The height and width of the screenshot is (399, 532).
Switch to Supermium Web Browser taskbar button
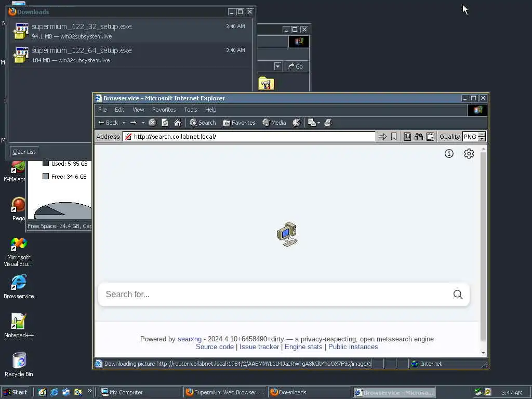tap(225, 392)
